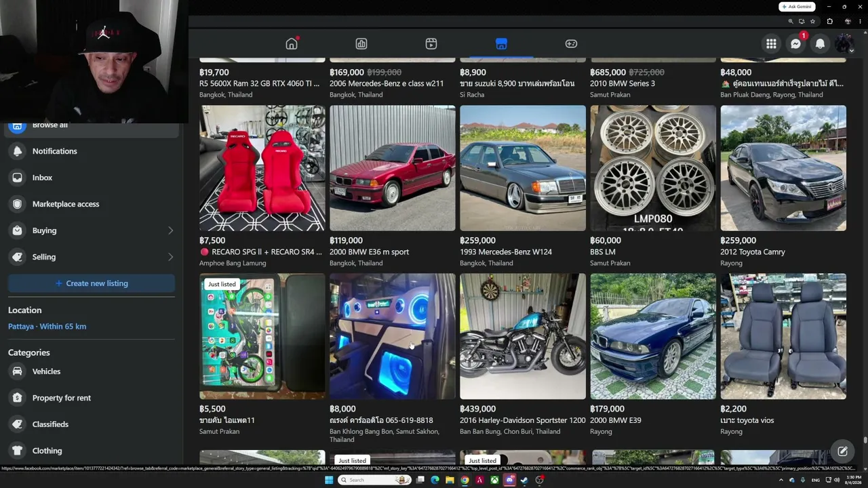Select the Classifieds category

point(92,424)
